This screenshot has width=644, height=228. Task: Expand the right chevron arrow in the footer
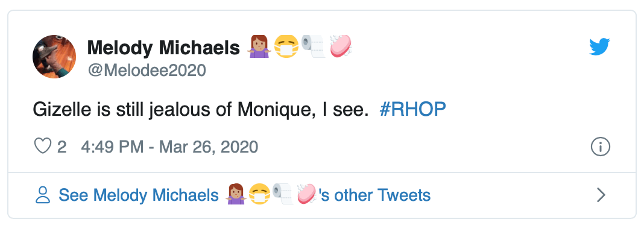601,195
